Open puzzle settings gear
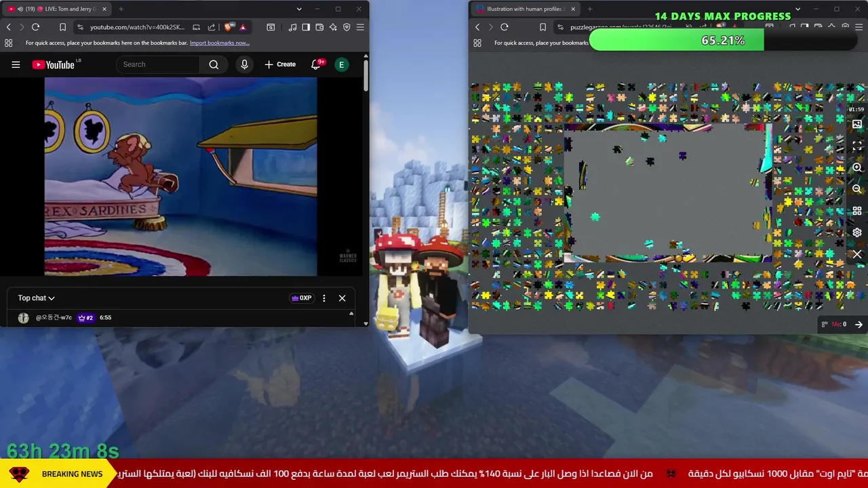The height and width of the screenshot is (488, 868). coord(857,232)
